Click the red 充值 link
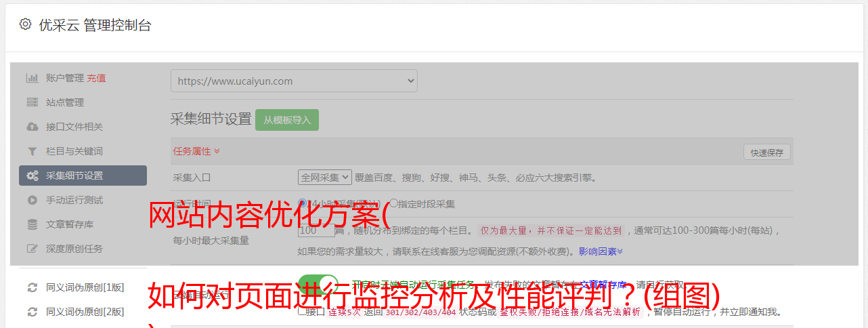The height and width of the screenshot is (328, 868). 96,78
